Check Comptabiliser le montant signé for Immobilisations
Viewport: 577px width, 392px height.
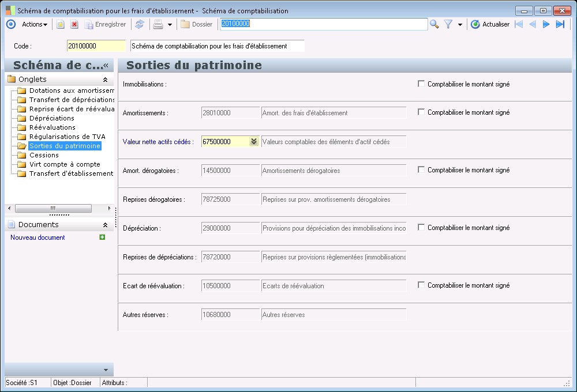421,84
